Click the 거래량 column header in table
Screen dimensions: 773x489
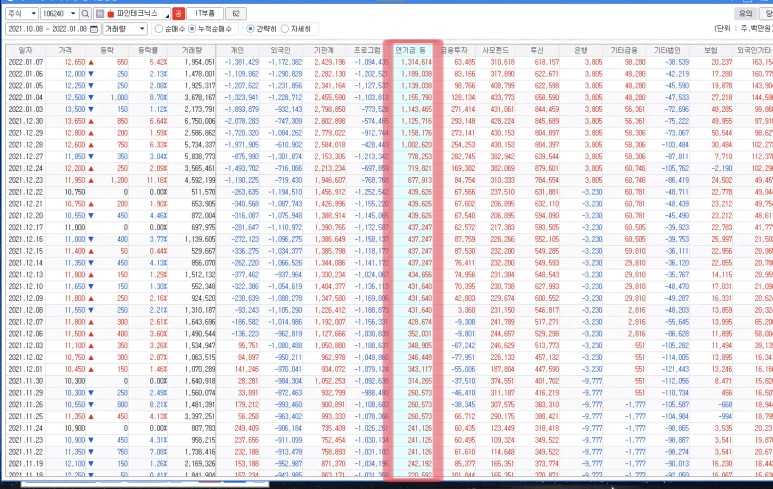[192, 50]
